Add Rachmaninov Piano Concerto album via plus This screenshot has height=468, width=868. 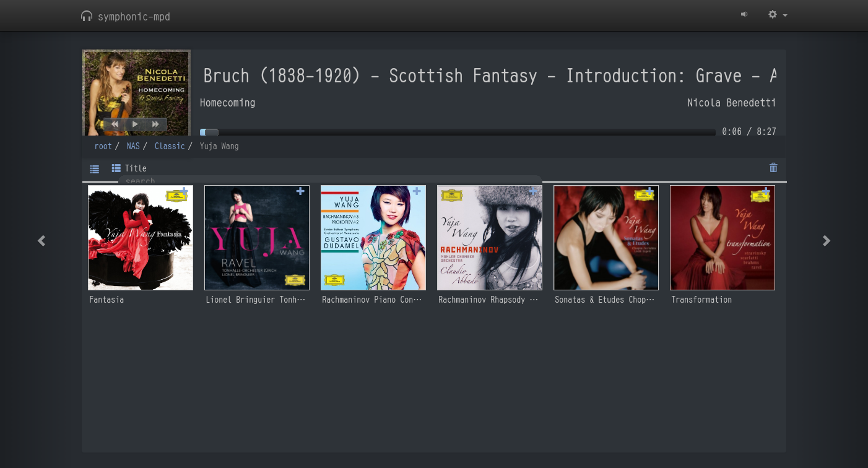pos(417,191)
